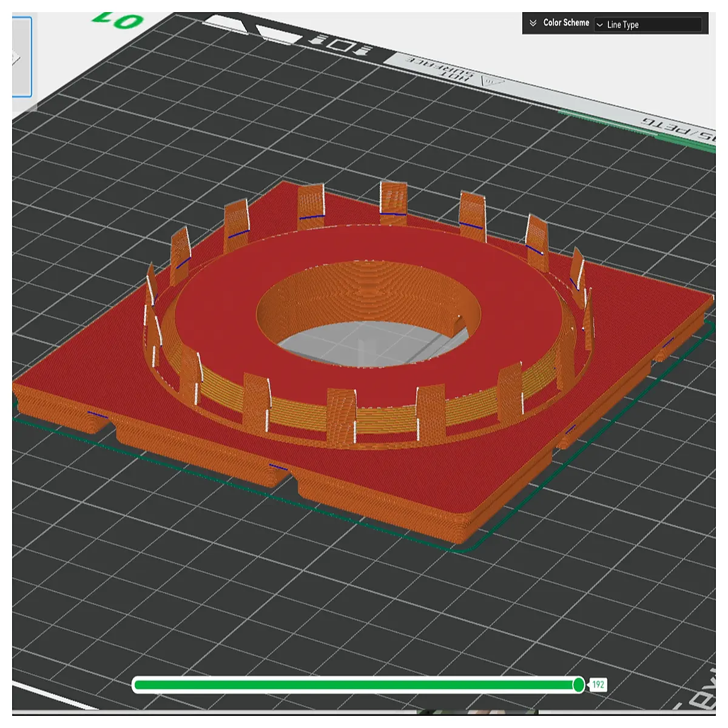
Task: Click the green plate number 01 on the bed
Action: click(118, 20)
